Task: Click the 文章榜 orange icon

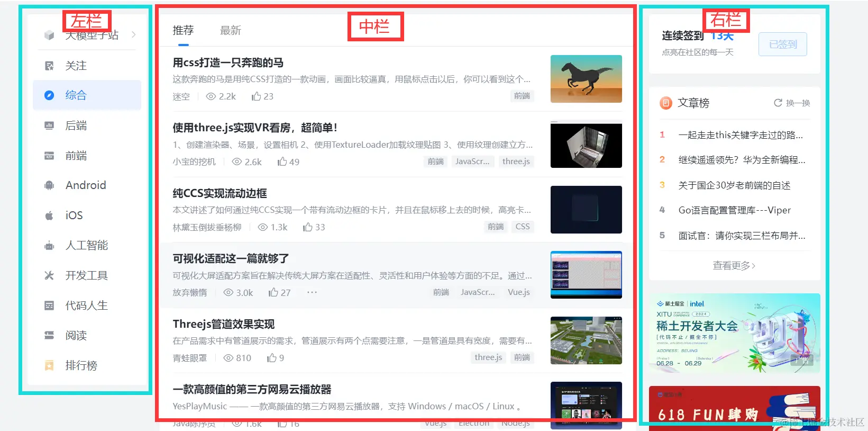Action: pyautogui.click(x=666, y=103)
